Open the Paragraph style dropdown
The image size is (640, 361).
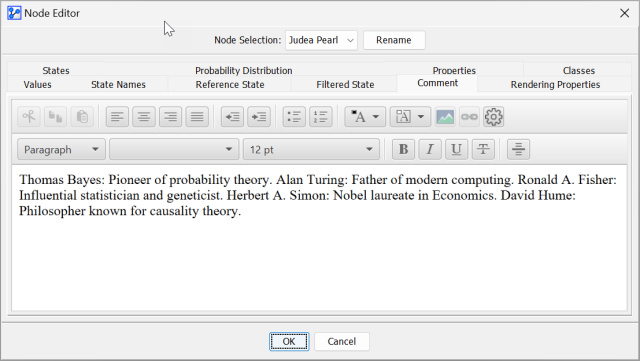point(61,149)
